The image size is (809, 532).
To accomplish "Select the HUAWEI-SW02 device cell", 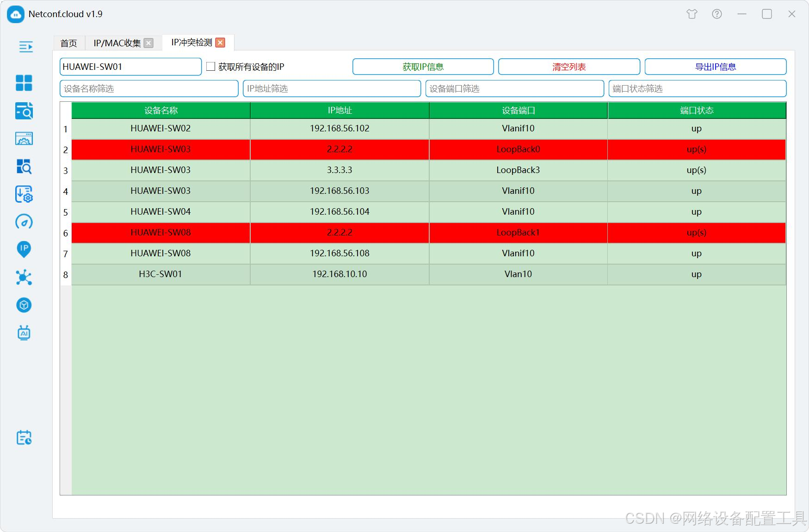I will click(161, 129).
